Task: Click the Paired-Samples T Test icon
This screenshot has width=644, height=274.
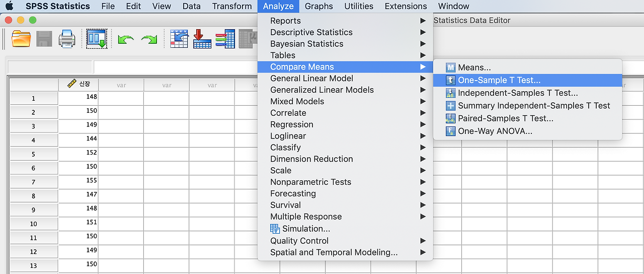Action: tap(450, 119)
